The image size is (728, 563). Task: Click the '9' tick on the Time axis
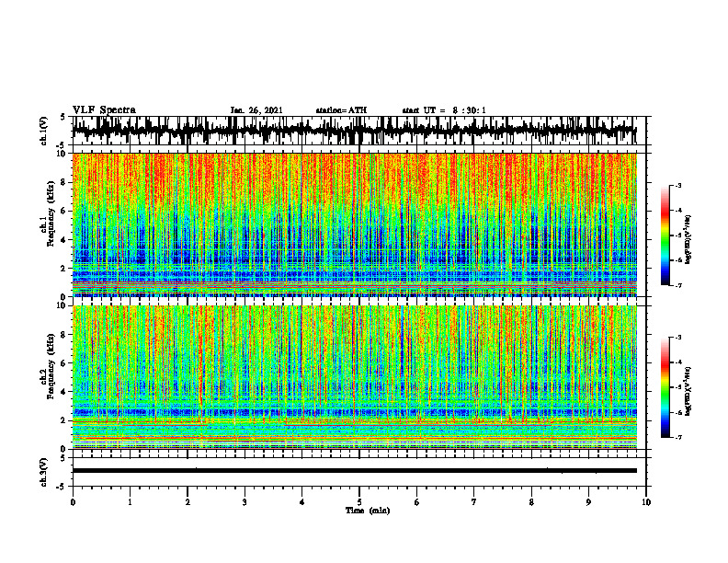tap(588, 502)
